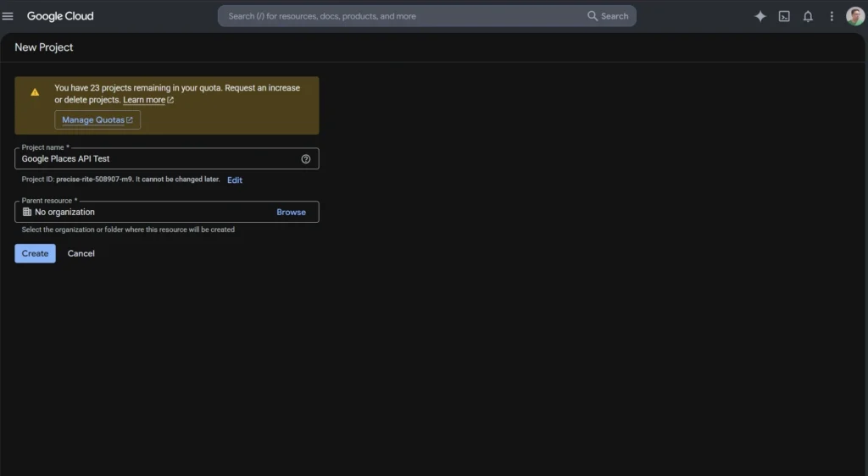Image resolution: width=868 pixels, height=476 pixels.
Task: Browse for a parent resource
Action: [x=292, y=212]
